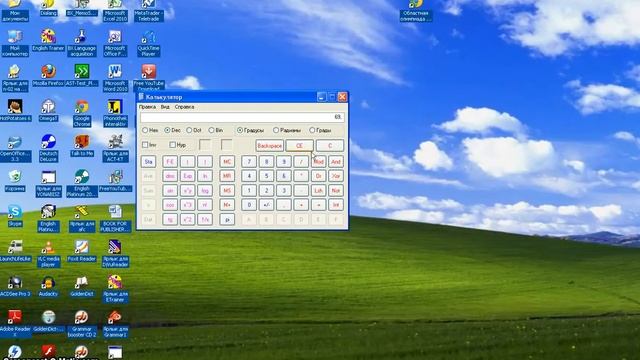Click the calculator display field showing 69
The image size is (640, 360).
point(242,117)
